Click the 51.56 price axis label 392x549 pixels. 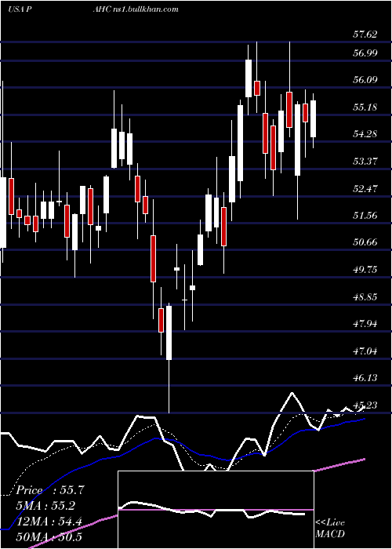coord(365,215)
